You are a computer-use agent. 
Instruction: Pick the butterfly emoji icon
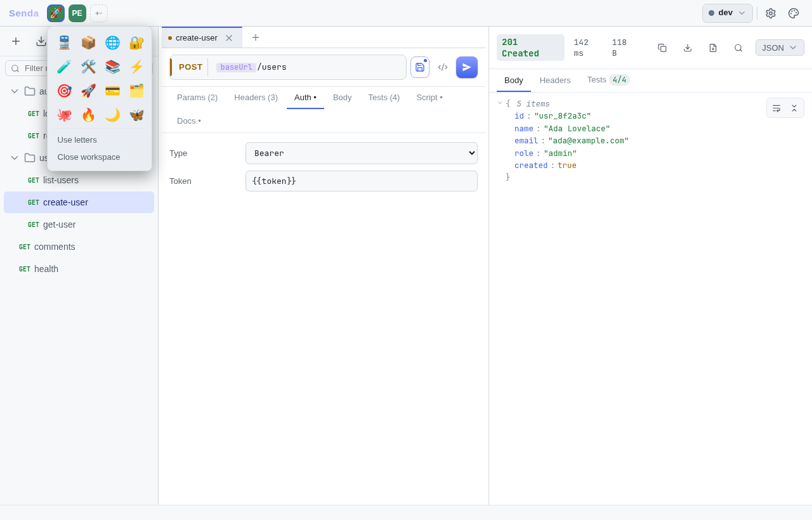[136, 115]
